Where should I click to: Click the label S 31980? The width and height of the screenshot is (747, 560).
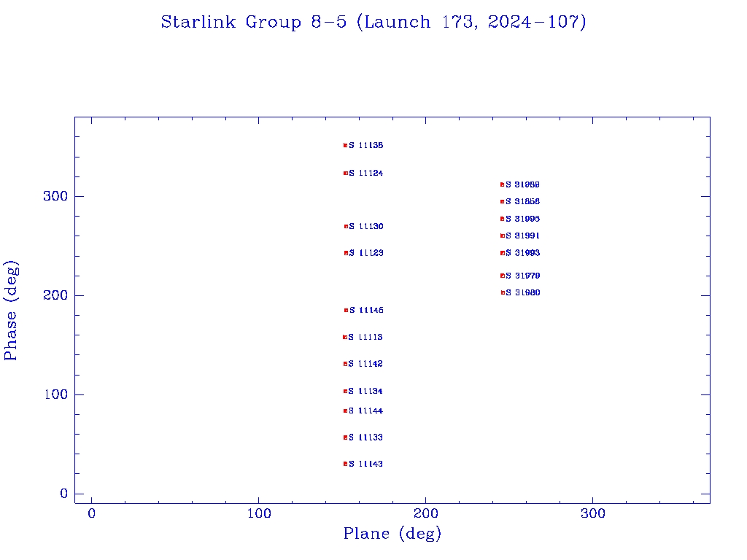pos(523,293)
